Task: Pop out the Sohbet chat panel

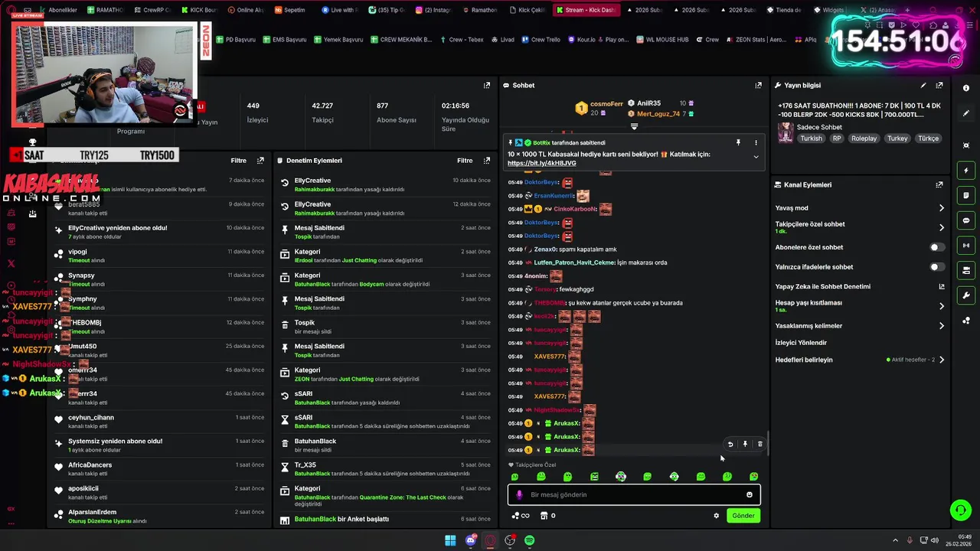Action: pyautogui.click(x=759, y=85)
